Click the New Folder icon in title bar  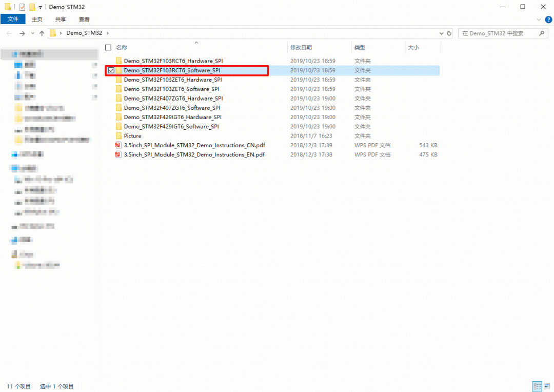coord(32,7)
